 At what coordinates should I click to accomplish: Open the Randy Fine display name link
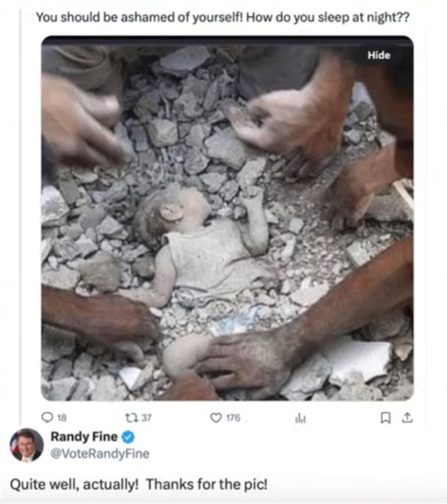pos(84,437)
